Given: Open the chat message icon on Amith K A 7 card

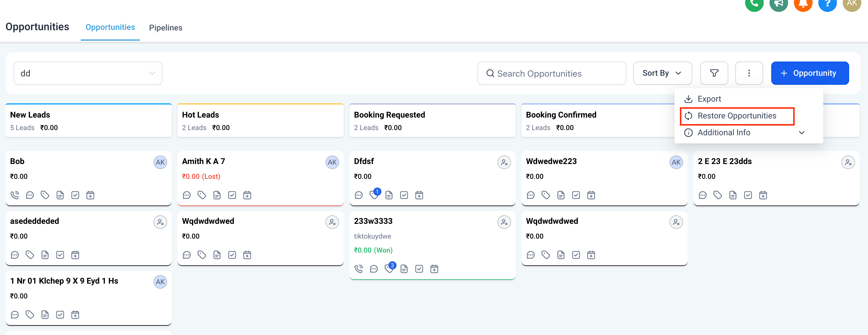Looking at the screenshot, I should [x=187, y=195].
